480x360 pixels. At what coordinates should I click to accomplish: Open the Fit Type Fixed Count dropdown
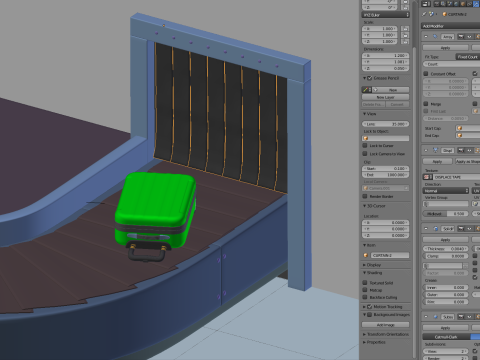pyautogui.click(x=468, y=57)
